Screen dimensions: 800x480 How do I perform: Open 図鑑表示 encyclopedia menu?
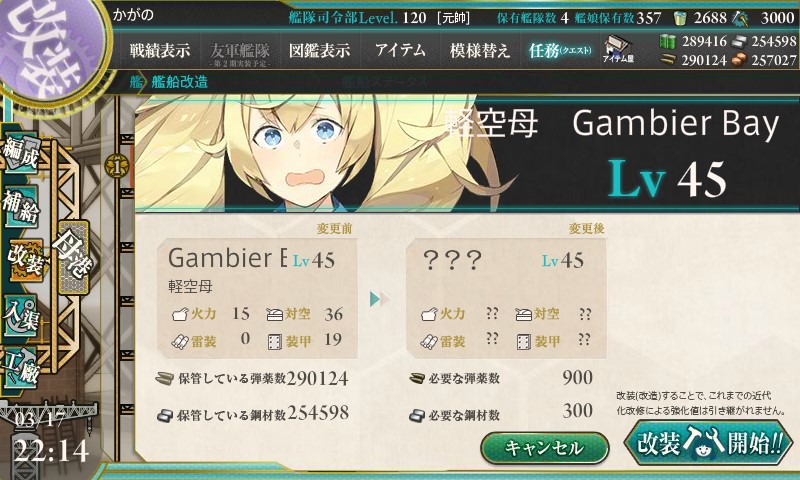tap(319, 50)
